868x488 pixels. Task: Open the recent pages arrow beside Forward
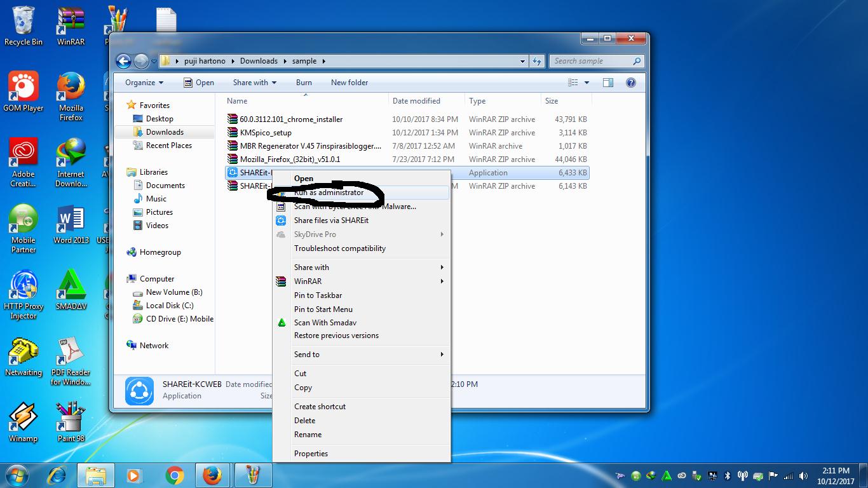click(x=153, y=61)
